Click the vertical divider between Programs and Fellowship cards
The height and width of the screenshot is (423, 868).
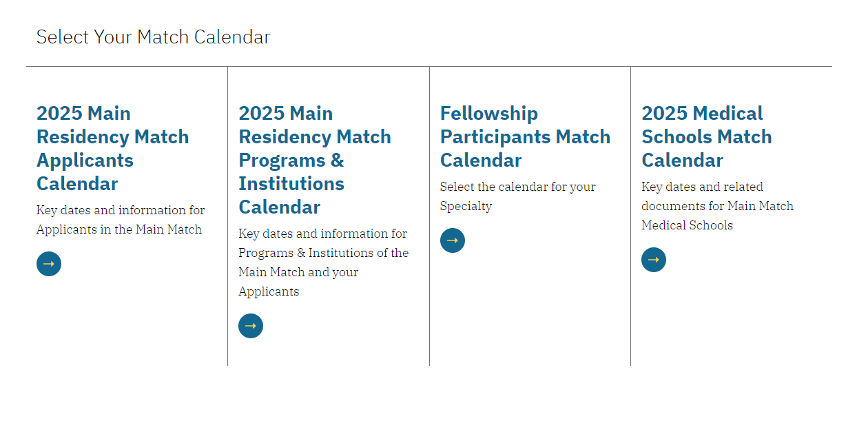pyautogui.click(x=429, y=216)
